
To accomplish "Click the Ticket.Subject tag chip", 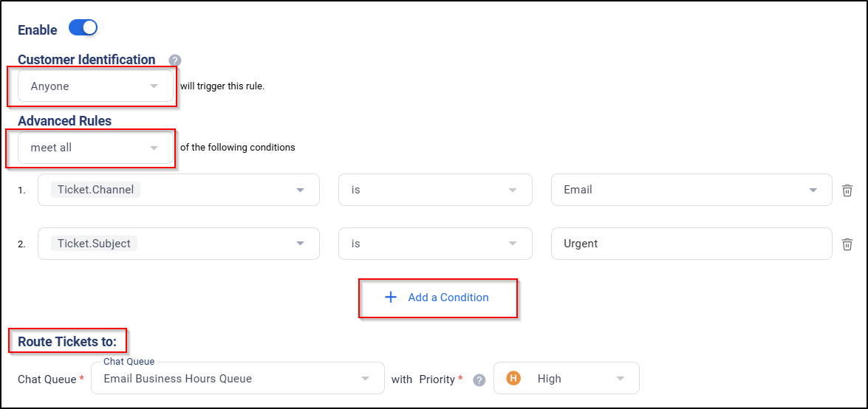I will pos(94,243).
